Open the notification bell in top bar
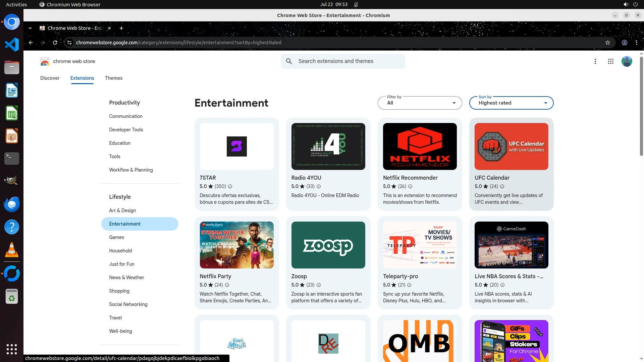The image size is (644, 362). (356, 4)
